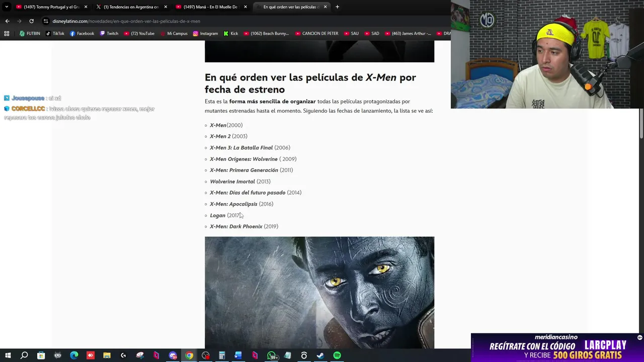Open the CANCION DE PETER bookmark
Viewport: 644px width, 362px height.
316,34
